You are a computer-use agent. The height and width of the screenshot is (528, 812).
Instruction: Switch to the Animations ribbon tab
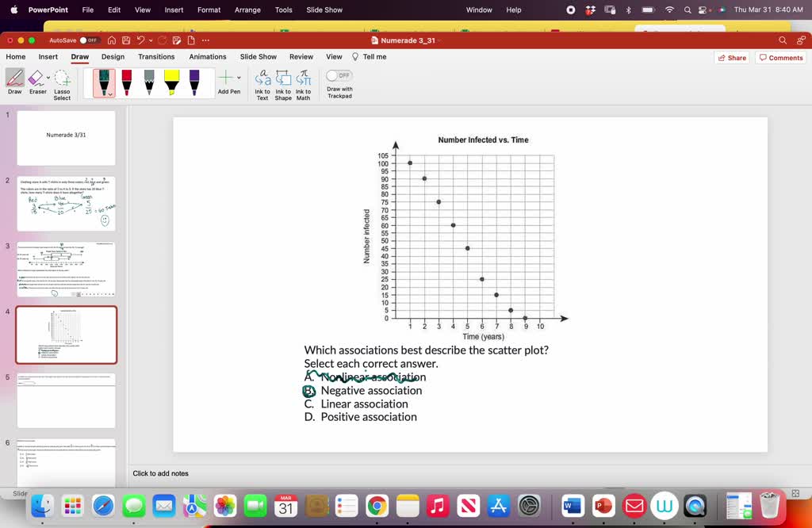pyautogui.click(x=207, y=56)
